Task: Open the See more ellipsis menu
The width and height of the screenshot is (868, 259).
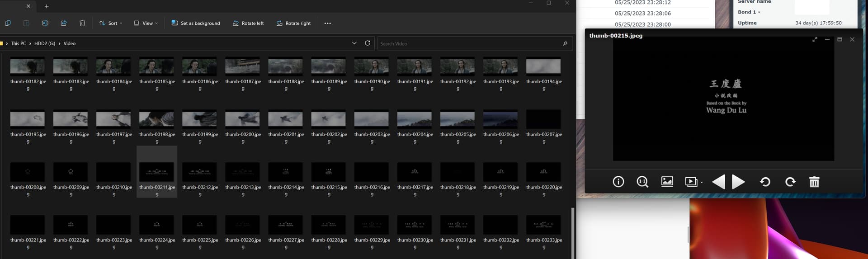Action: [328, 23]
